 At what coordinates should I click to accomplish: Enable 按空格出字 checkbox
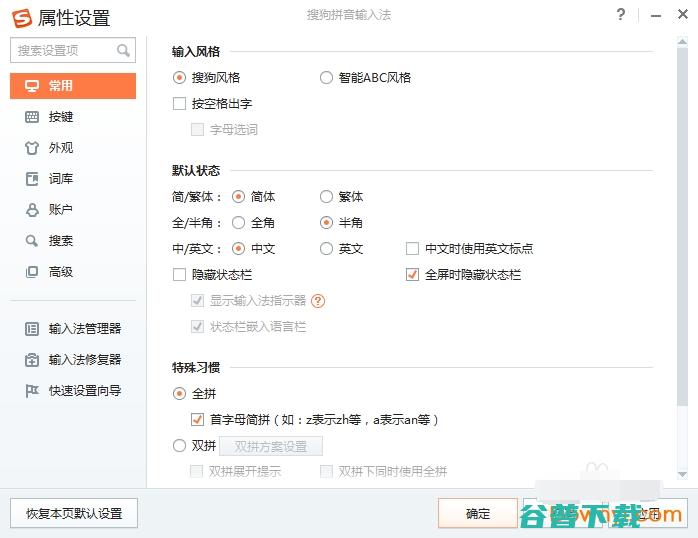[x=179, y=104]
